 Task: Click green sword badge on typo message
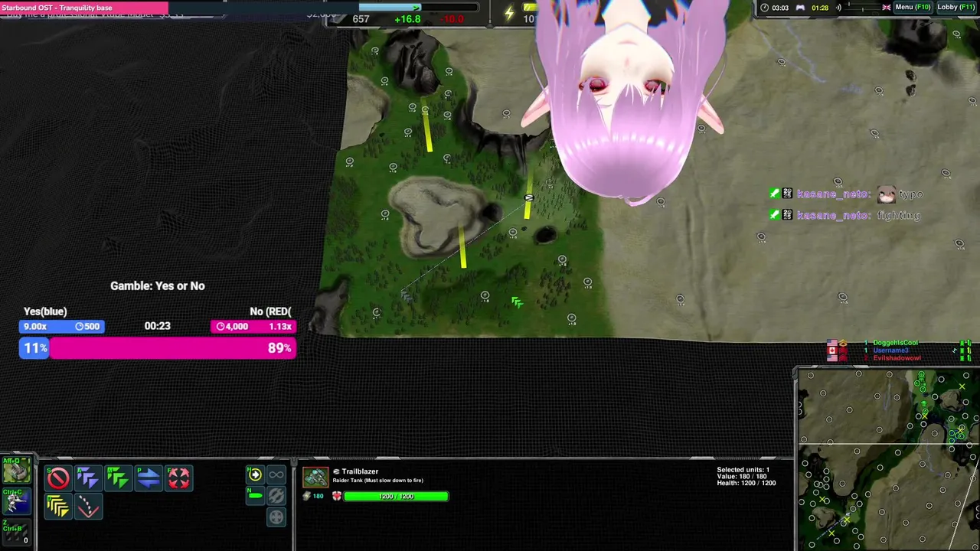coord(774,194)
